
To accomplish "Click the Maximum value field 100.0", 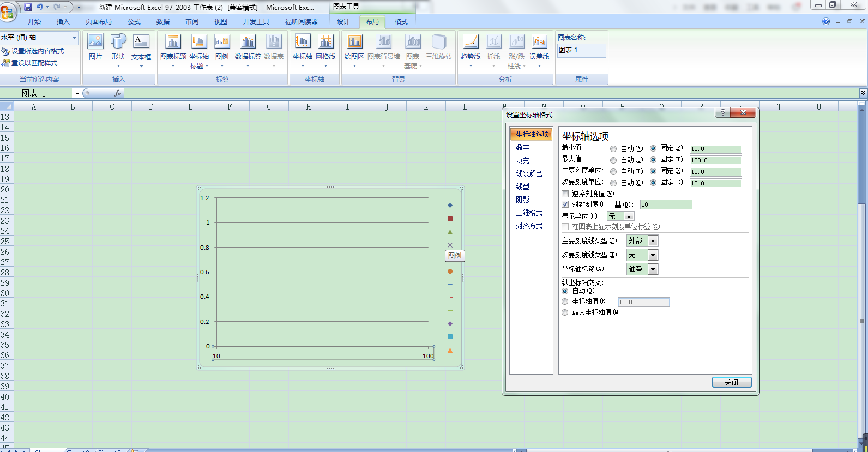I will pyautogui.click(x=715, y=160).
